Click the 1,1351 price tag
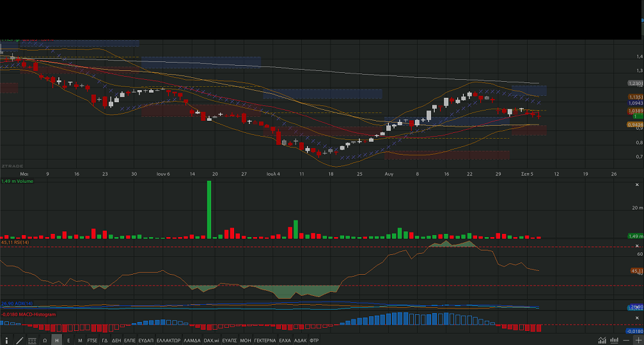The image size is (644, 345). coord(636,97)
